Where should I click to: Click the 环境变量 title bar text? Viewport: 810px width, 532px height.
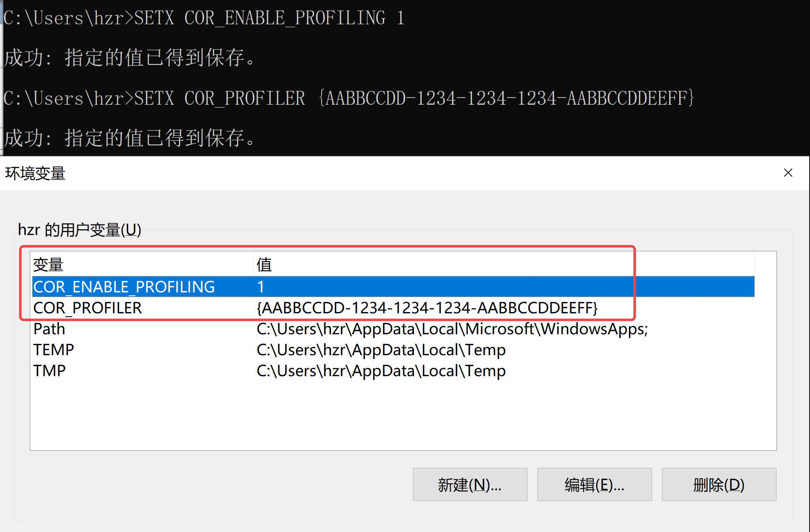click(35, 173)
